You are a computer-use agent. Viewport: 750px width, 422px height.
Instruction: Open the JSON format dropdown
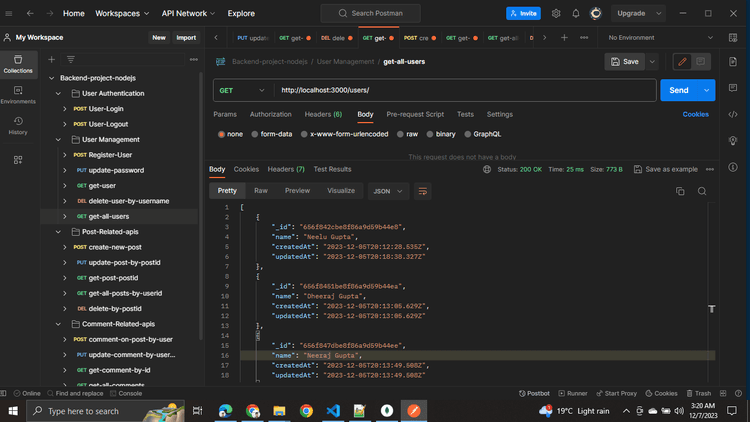pos(388,191)
